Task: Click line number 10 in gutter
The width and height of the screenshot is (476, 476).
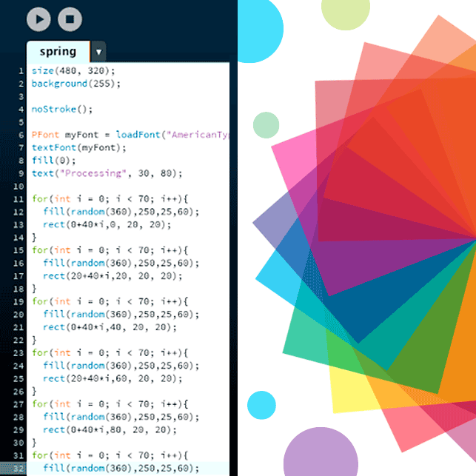Action: [x=19, y=186]
